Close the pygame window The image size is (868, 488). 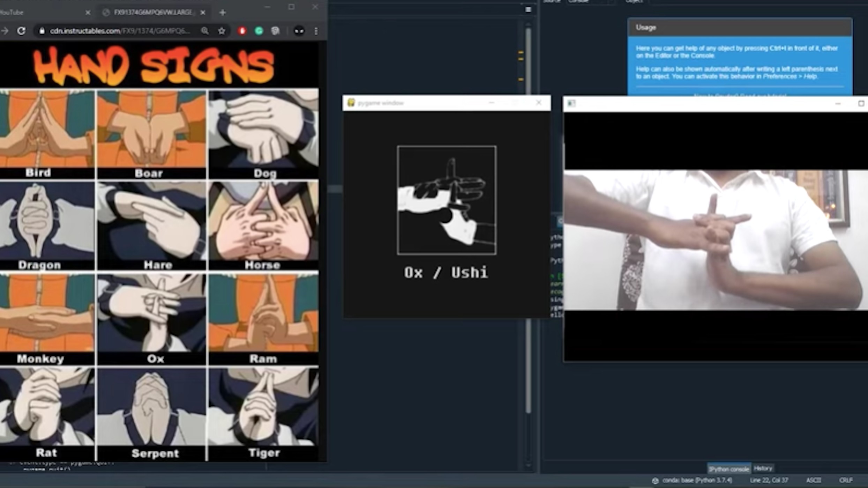click(539, 103)
